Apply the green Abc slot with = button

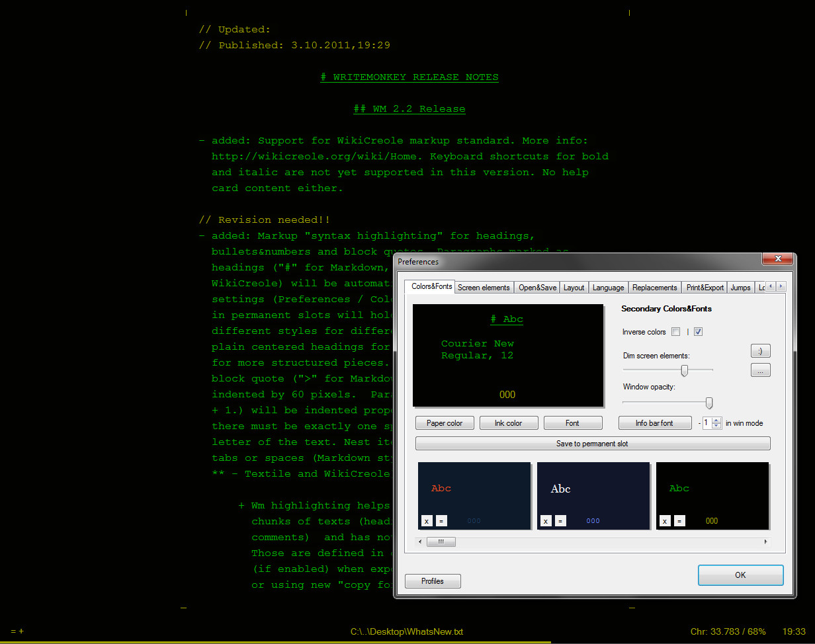[x=679, y=521]
